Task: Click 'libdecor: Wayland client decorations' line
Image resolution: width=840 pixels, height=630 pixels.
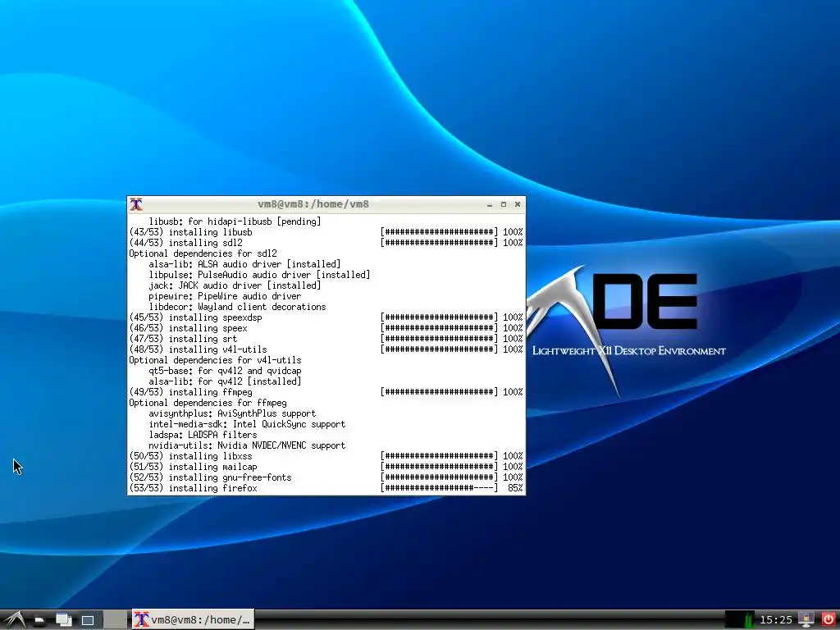Action: pyautogui.click(x=237, y=307)
